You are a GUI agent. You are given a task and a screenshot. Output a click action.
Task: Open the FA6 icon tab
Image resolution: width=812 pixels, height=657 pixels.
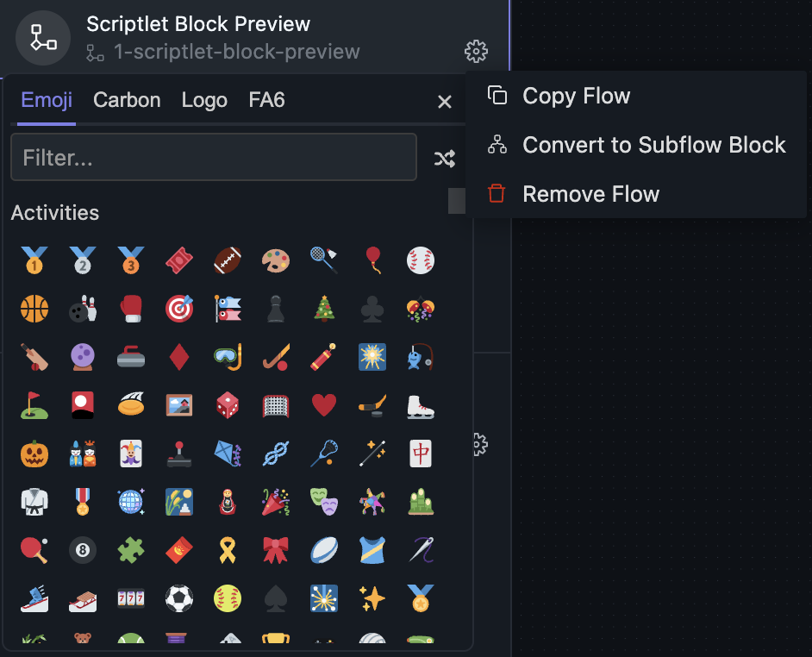266,100
